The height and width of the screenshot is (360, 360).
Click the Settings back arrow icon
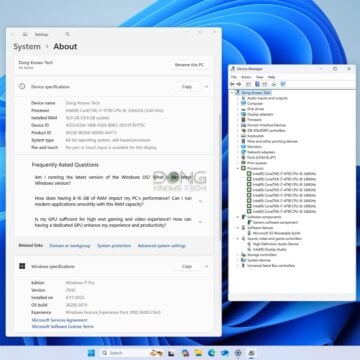tap(13, 34)
